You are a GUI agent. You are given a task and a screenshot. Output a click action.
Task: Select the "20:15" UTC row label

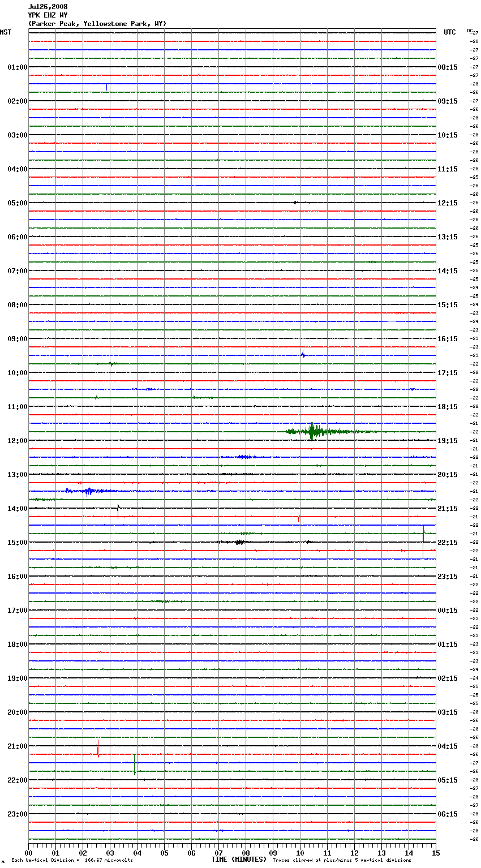coord(448,475)
